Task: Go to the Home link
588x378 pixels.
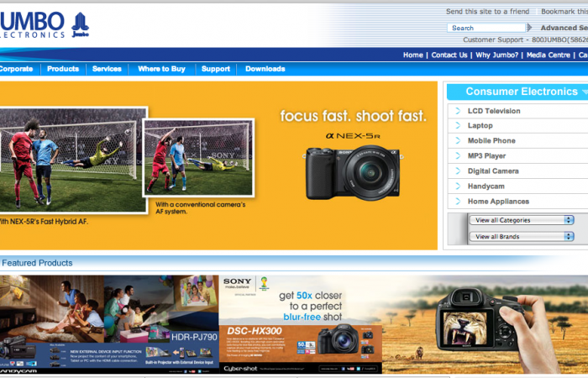Action: [x=413, y=55]
